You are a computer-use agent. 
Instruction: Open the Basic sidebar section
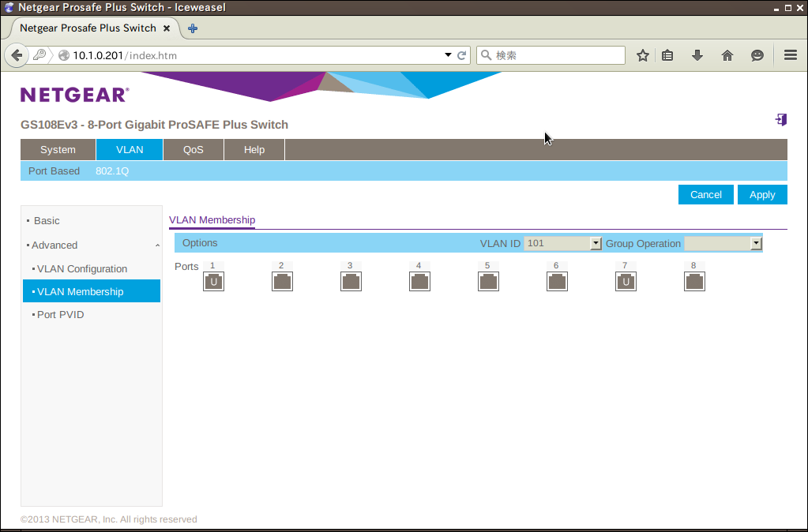[x=47, y=220]
